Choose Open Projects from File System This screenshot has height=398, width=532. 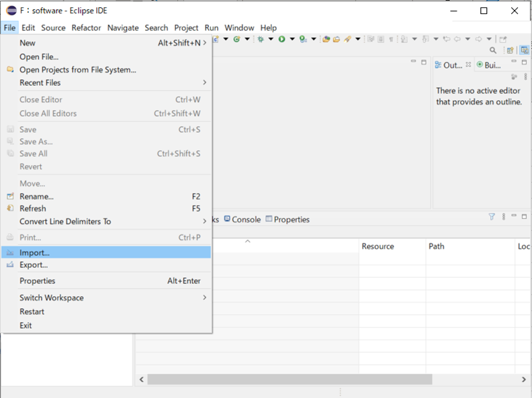point(77,70)
